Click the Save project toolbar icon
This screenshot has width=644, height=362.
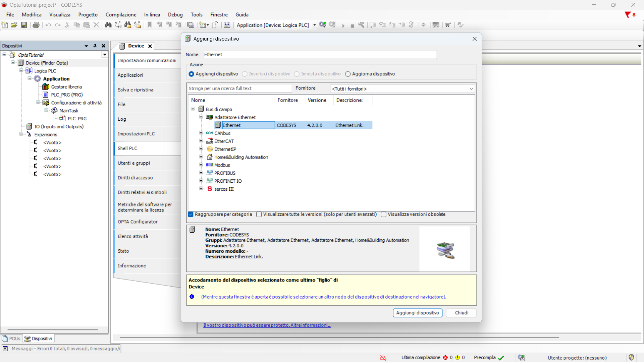(24, 25)
